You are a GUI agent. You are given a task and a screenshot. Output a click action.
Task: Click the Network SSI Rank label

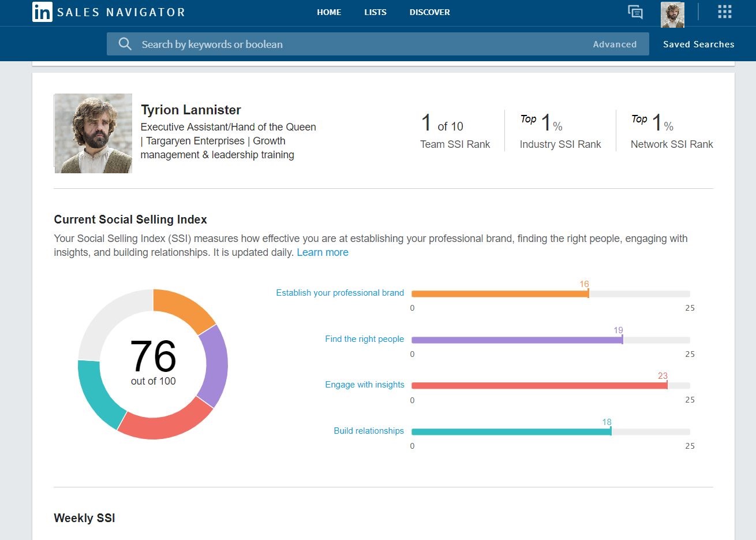click(672, 144)
